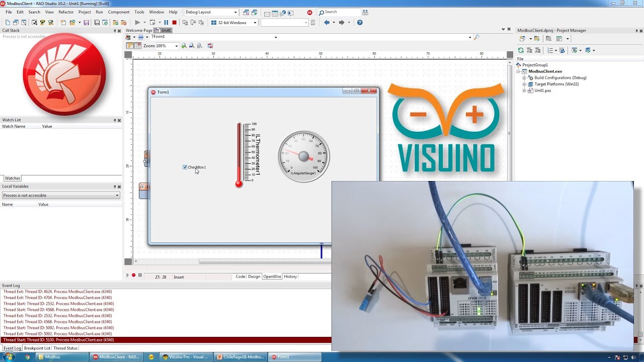Click the Add New Project icon in Project Manager
Image resolution: width=644 pixels, height=362 pixels.
click(x=523, y=39)
